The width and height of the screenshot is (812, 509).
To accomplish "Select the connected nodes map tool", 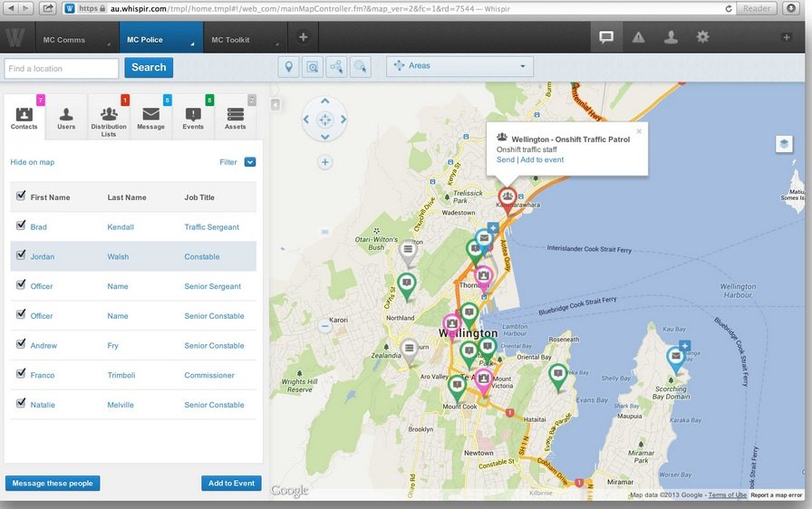I will click(336, 67).
